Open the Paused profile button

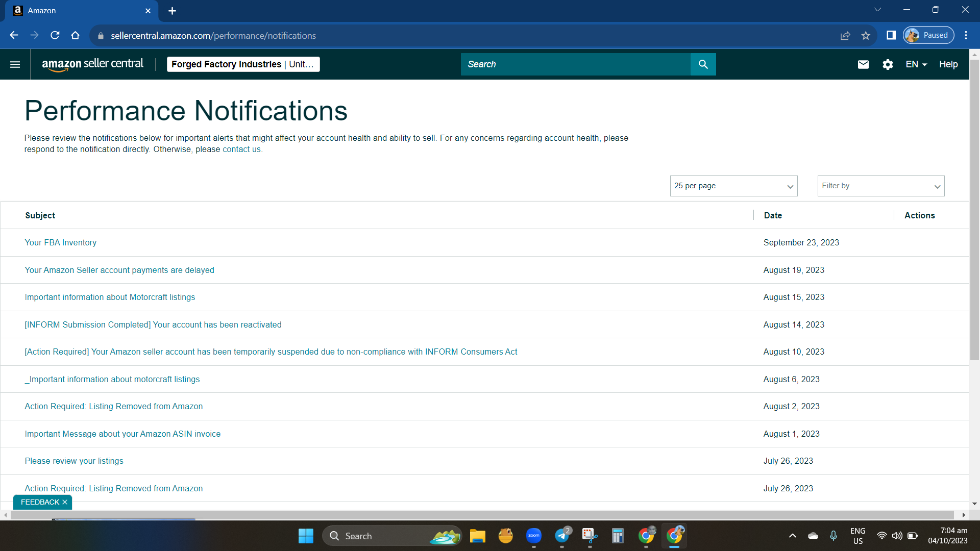(928, 35)
